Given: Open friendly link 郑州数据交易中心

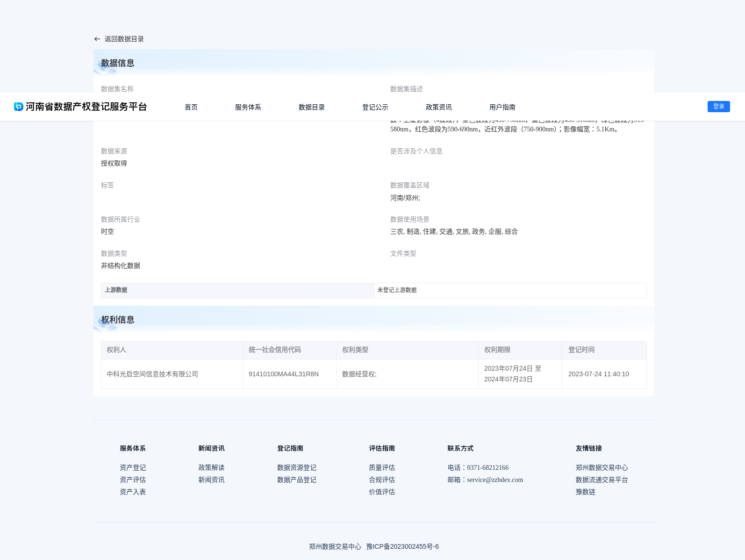Looking at the screenshot, I should [x=602, y=467].
